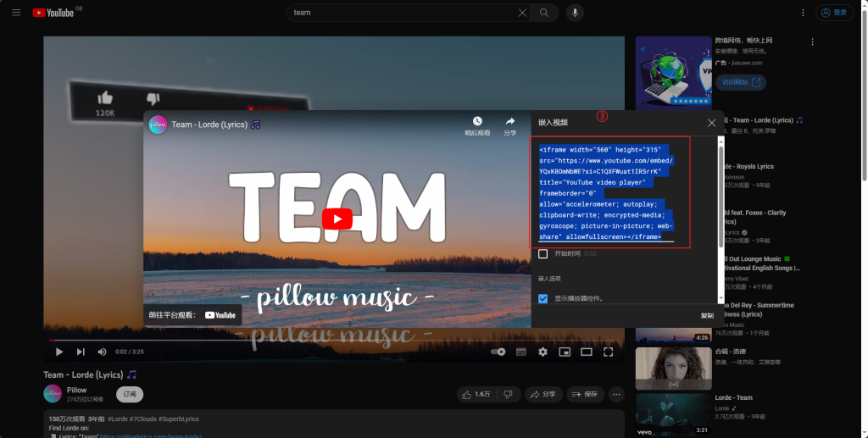Enter fullscreen mode on video player
The width and height of the screenshot is (868, 438).
pos(608,352)
